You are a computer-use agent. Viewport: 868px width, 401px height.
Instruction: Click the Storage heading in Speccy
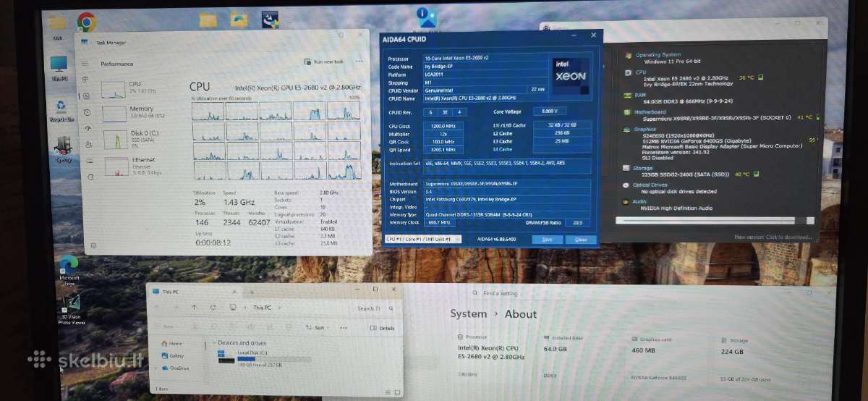pyautogui.click(x=643, y=167)
